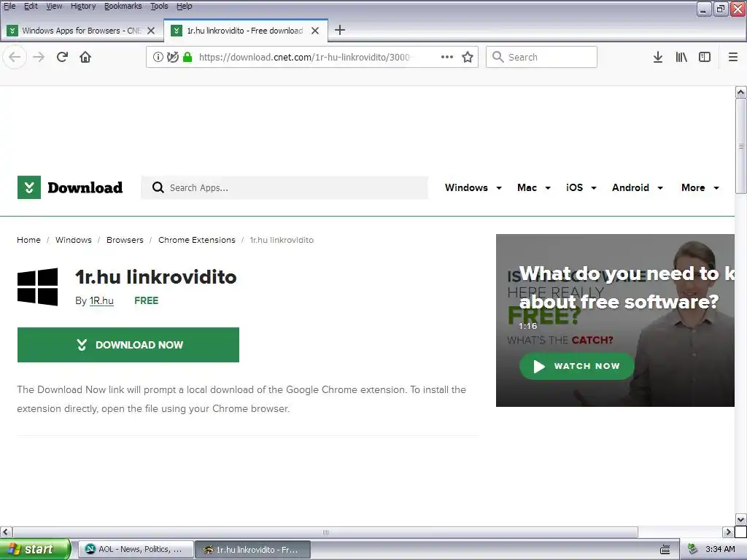The image size is (747, 560).
Task: Focus the Firefox Search box
Action: pyautogui.click(x=541, y=57)
